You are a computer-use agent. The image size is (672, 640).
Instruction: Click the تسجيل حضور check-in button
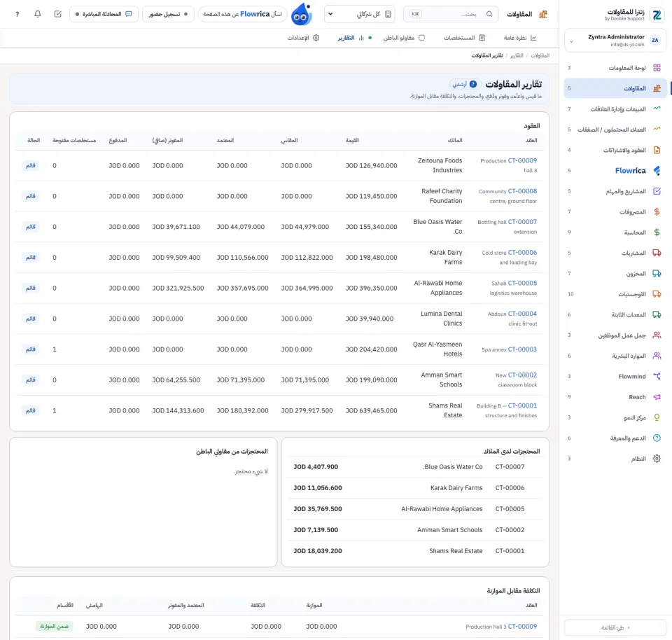pos(168,14)
